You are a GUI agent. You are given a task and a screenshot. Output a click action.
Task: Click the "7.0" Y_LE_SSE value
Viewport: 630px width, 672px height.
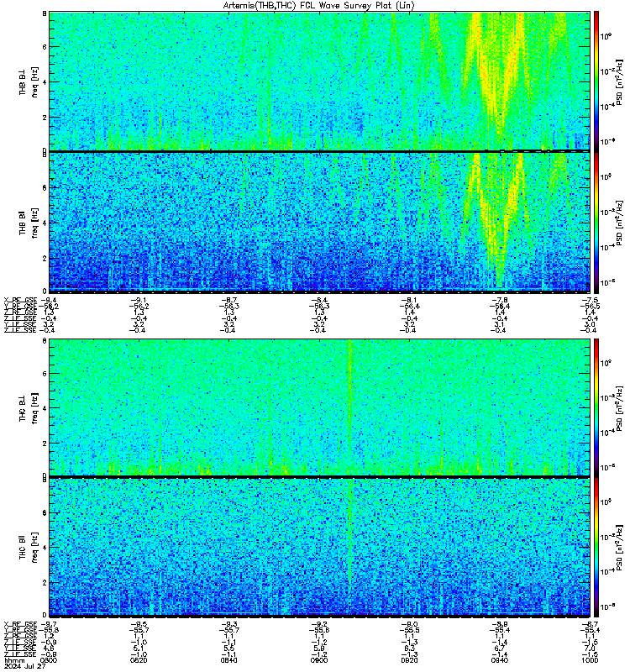[x=590, y=648]
